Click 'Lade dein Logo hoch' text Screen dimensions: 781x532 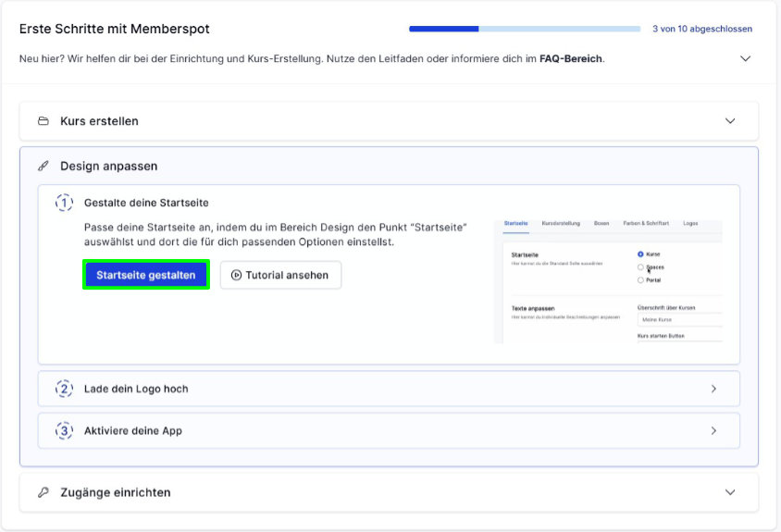pyautogui.click(x=136, y=389)
